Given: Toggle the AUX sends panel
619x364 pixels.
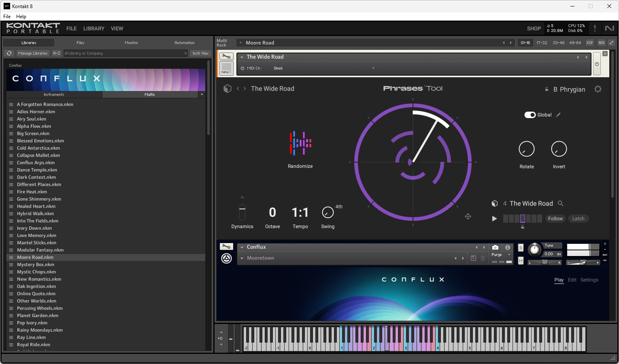Looking at the screenshot, I should point(602,42).
